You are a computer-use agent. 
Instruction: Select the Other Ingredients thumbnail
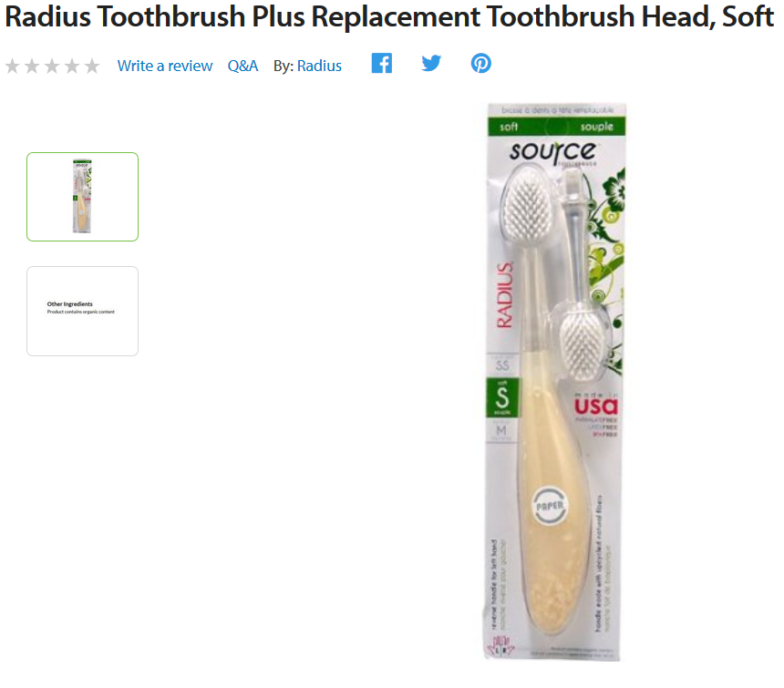pos(82,312)
